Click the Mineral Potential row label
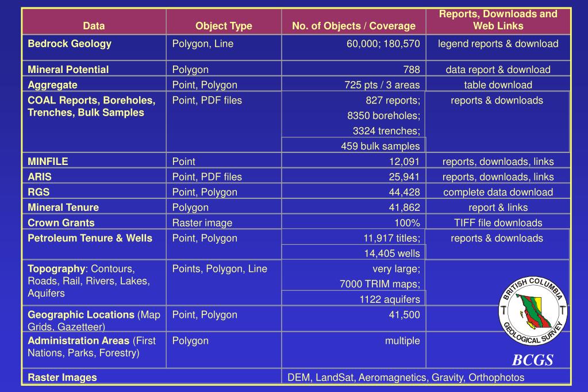 [68, 70]
